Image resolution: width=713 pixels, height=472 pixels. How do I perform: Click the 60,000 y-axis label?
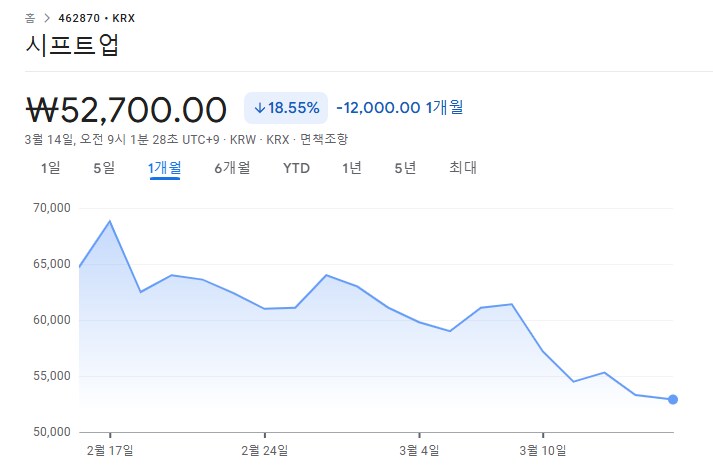coord(52,320)
